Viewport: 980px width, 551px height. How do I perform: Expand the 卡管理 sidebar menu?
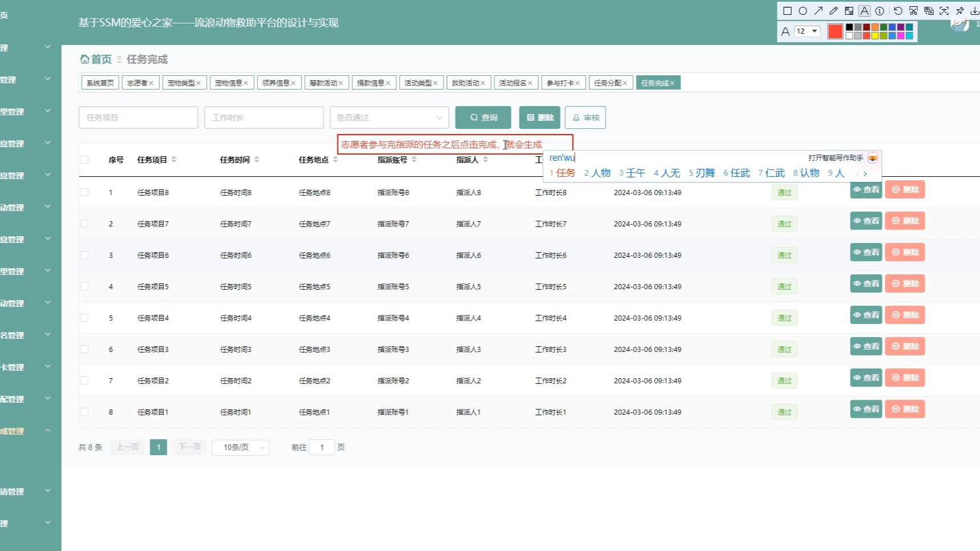pos(48,366)
